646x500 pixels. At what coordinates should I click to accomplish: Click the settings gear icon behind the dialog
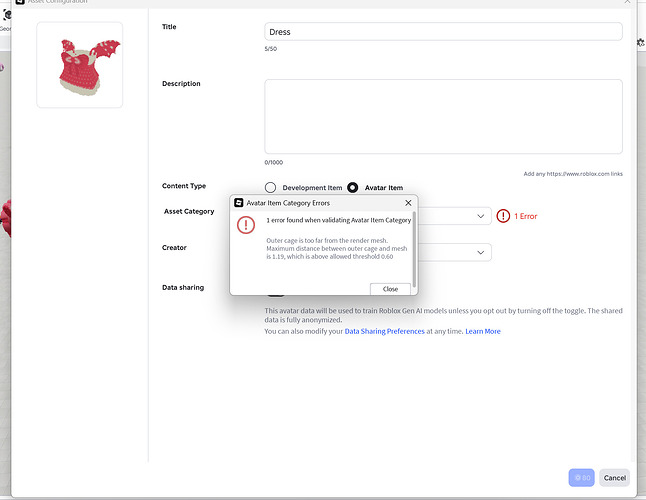(641, 42)
